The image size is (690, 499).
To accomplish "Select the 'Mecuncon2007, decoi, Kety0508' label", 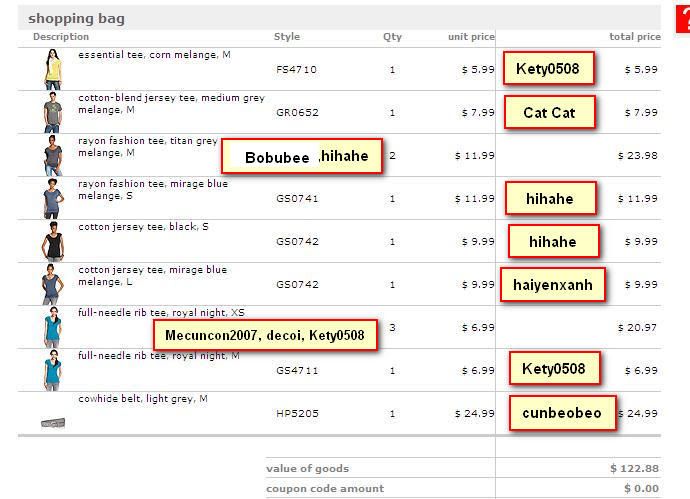I will point(264,335).
